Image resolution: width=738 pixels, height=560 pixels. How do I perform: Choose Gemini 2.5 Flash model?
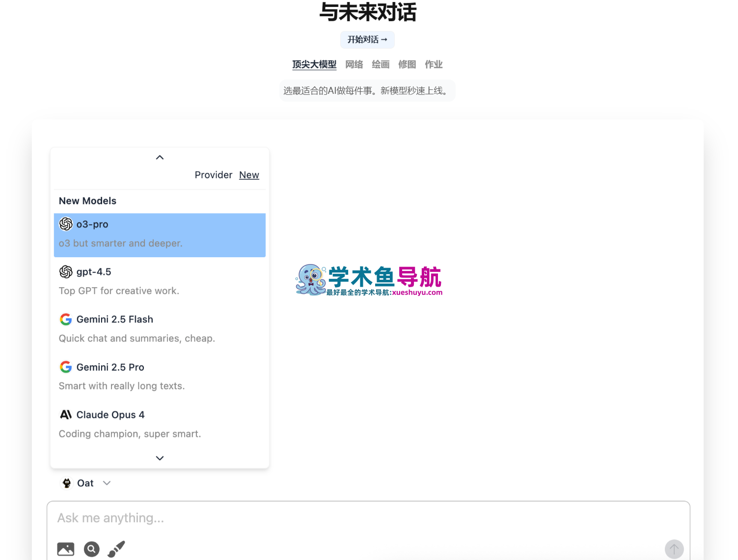160,329
